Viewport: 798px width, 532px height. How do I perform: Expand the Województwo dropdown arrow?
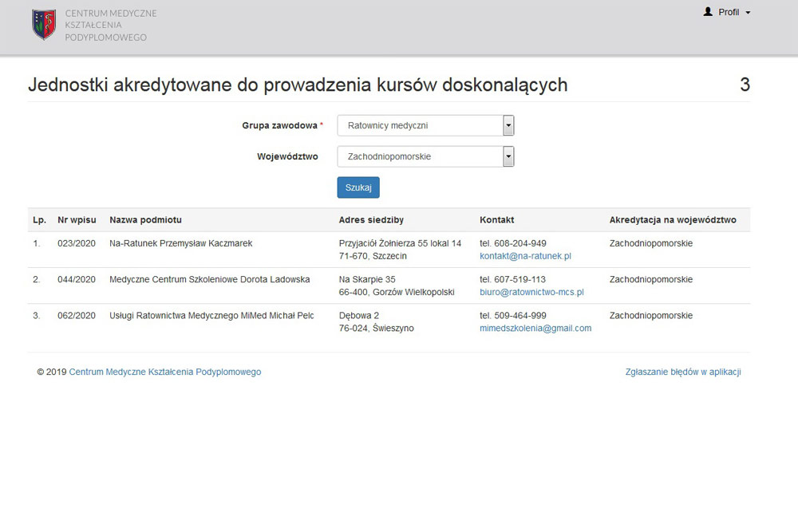[508, 156]
